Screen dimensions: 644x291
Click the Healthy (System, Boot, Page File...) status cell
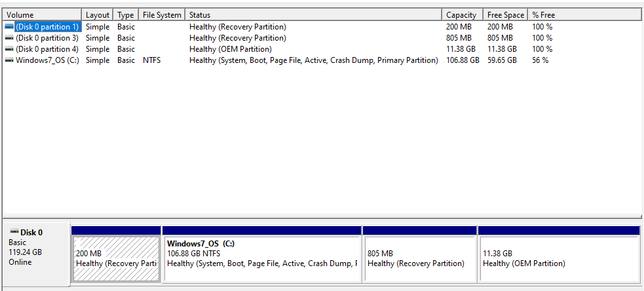[x=314, y=60]
